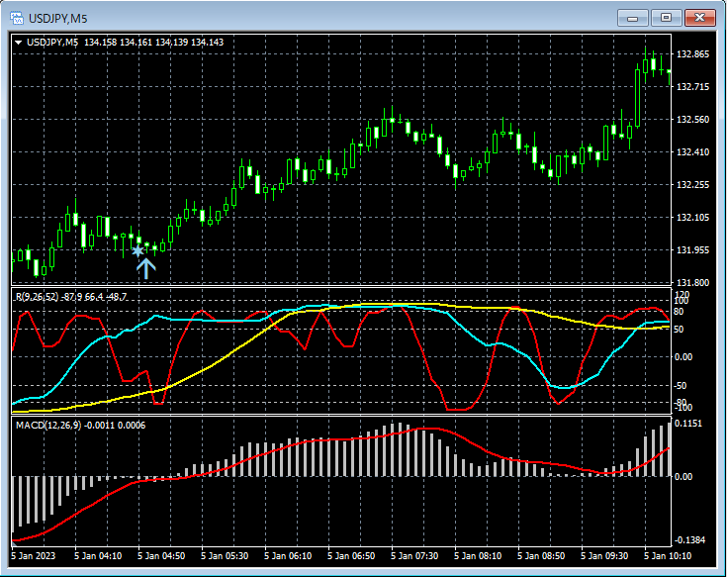The image size is (728, 577).
Task: Click the 5 Jan 10:10 time axis label
Action: (x=668, y=557)
